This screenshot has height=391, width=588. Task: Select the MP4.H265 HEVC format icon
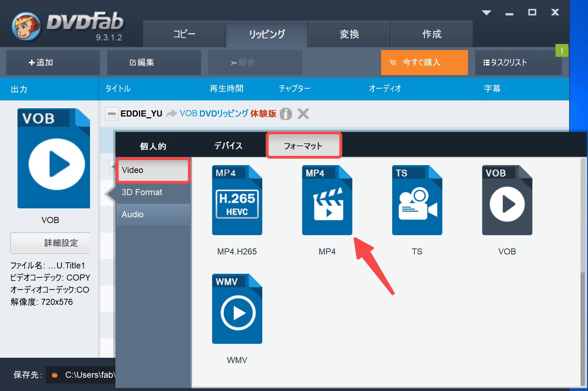click(237, 200)
